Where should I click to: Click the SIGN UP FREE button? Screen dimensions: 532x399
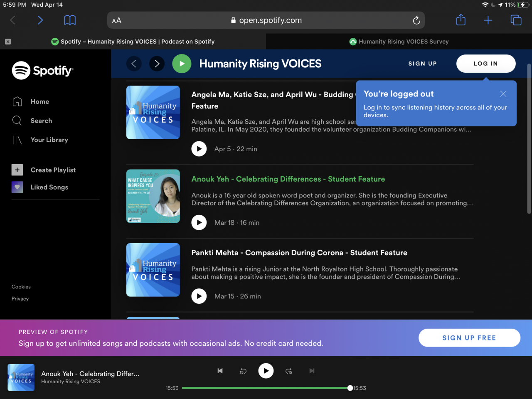coord(469,338)
